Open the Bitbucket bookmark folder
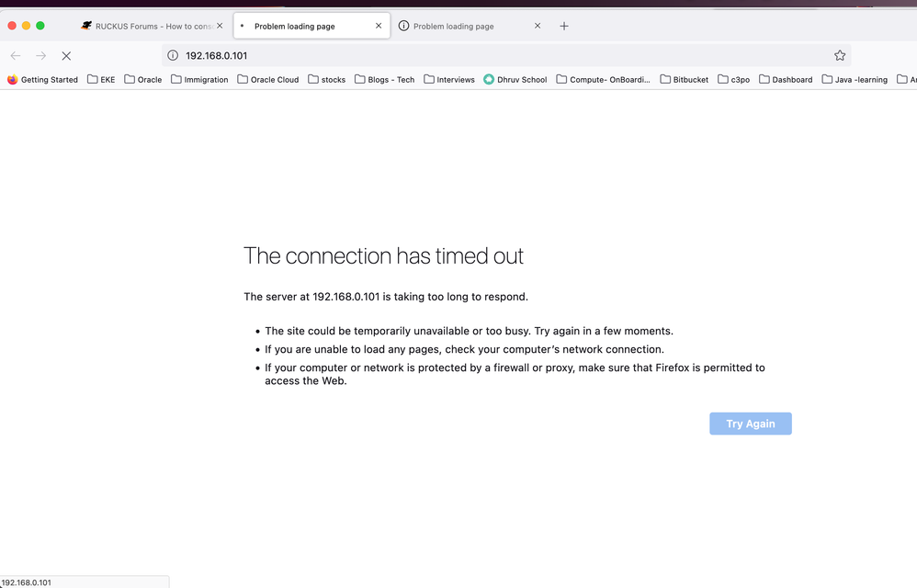 click(684, 80)
